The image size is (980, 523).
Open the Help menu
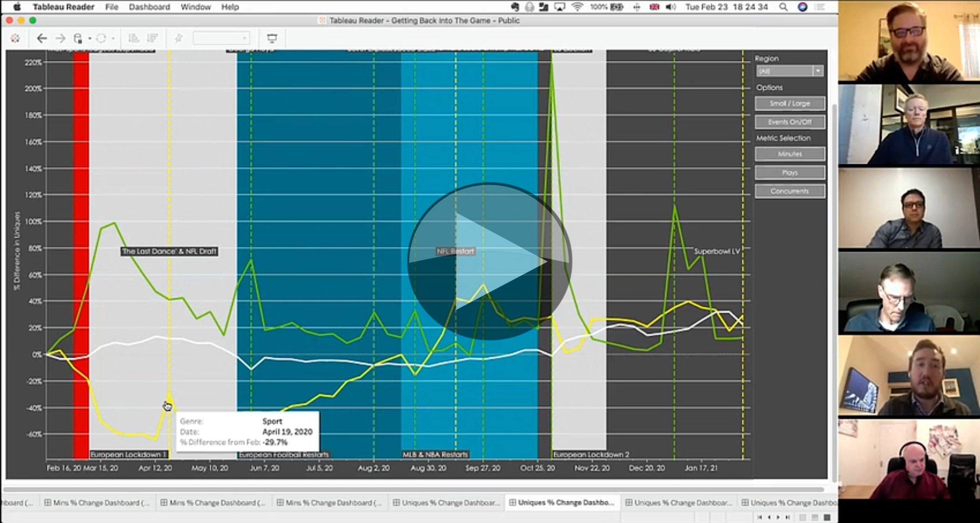pos(230,7)
